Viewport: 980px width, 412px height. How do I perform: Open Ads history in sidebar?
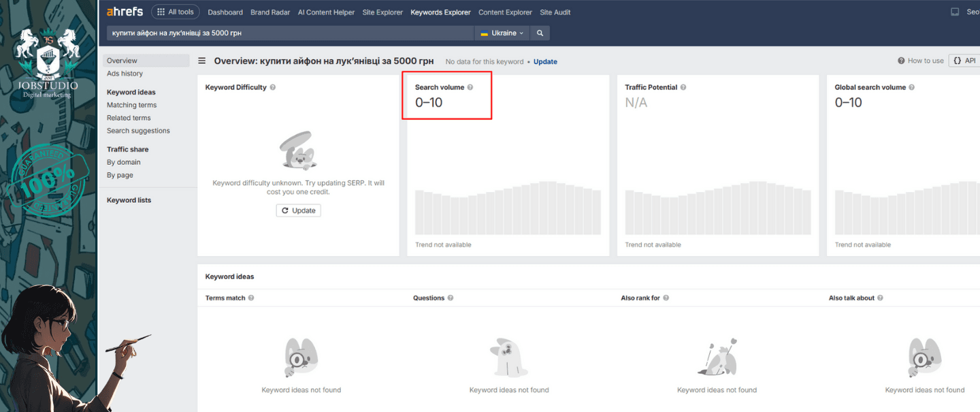coord(125,74)
